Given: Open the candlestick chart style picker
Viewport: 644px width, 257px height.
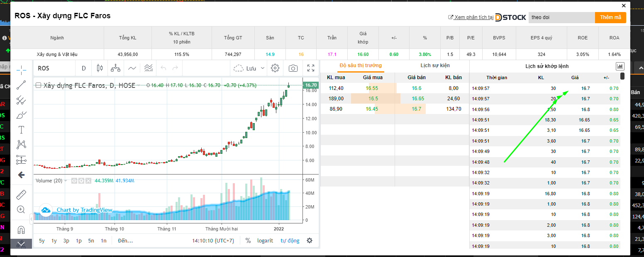Looking at the screenshot, I should click(99, 68).
